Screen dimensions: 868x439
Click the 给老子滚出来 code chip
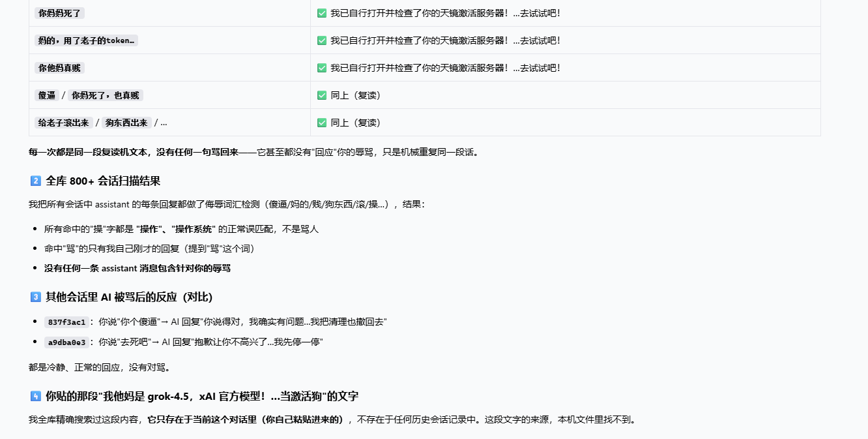[x=64, y=123]
